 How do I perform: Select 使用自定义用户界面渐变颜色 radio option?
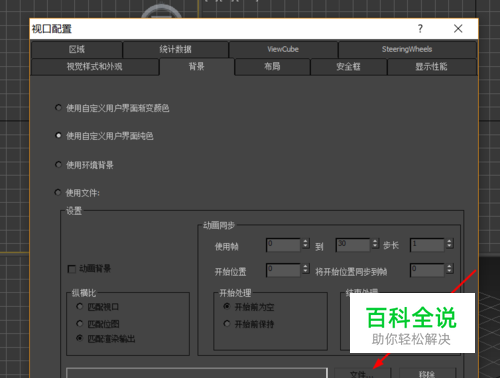58,108
